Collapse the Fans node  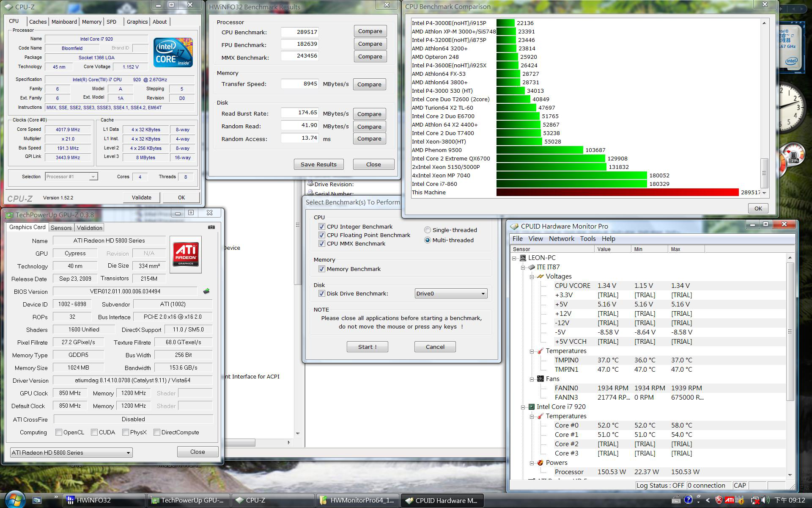click(532, 379)
